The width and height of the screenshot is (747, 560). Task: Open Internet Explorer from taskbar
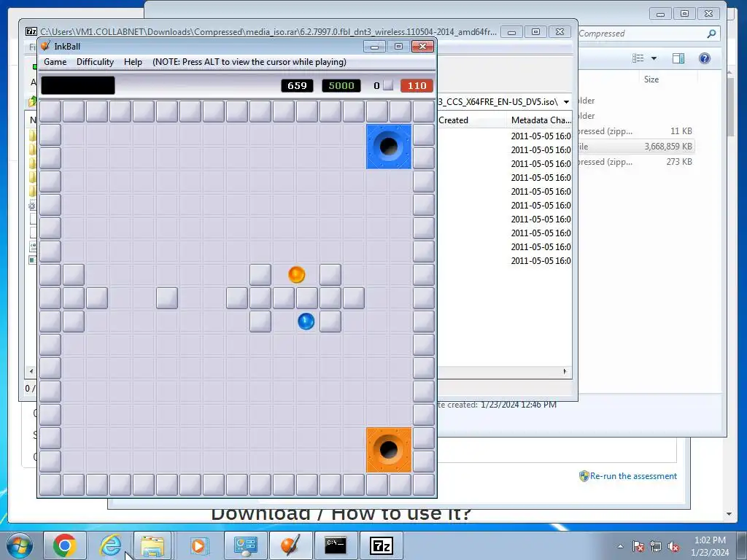[110, 545]
